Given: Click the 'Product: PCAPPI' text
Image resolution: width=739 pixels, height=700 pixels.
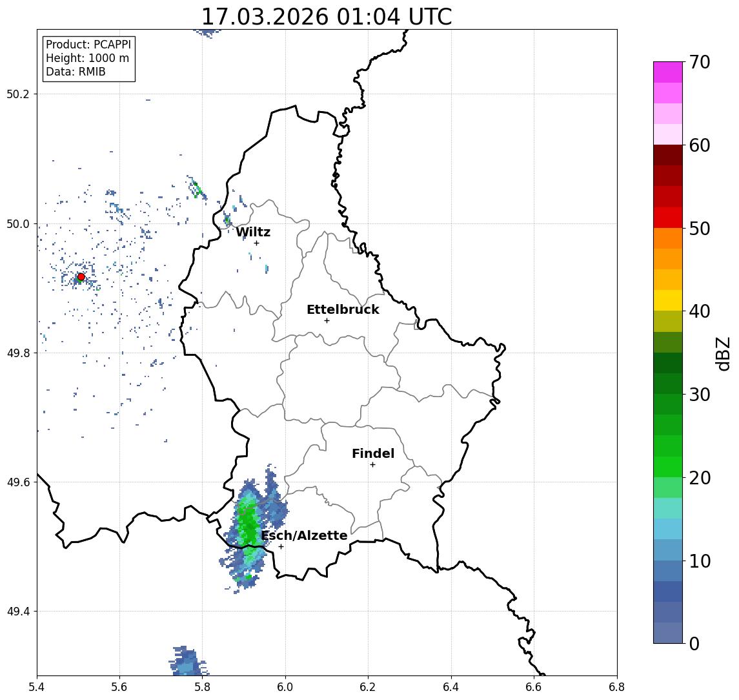Looking at the screenshot, I should (x=88, y=45).
